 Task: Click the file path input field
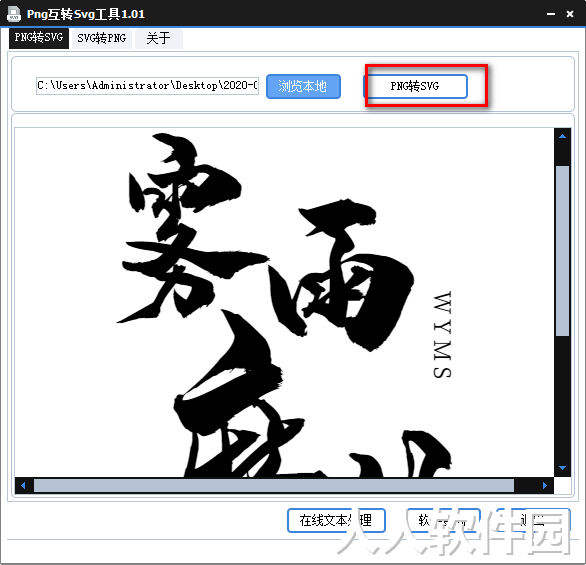pyautogui.click(x=147, y=86)
